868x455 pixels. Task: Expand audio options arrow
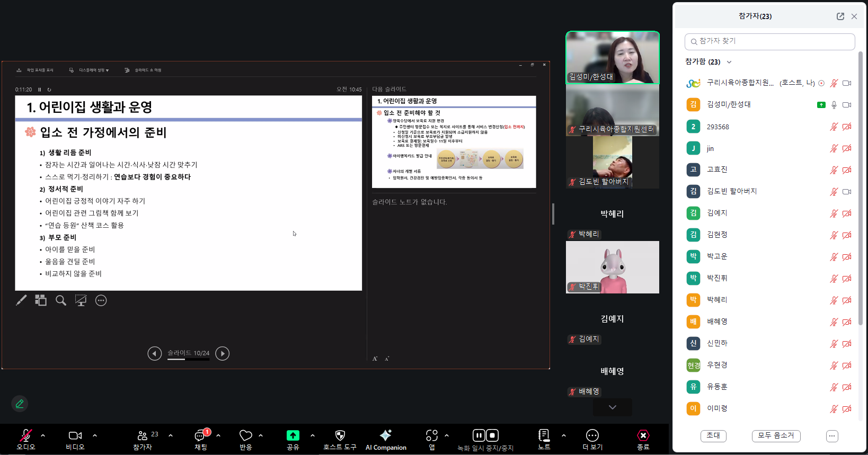point(43,435)
